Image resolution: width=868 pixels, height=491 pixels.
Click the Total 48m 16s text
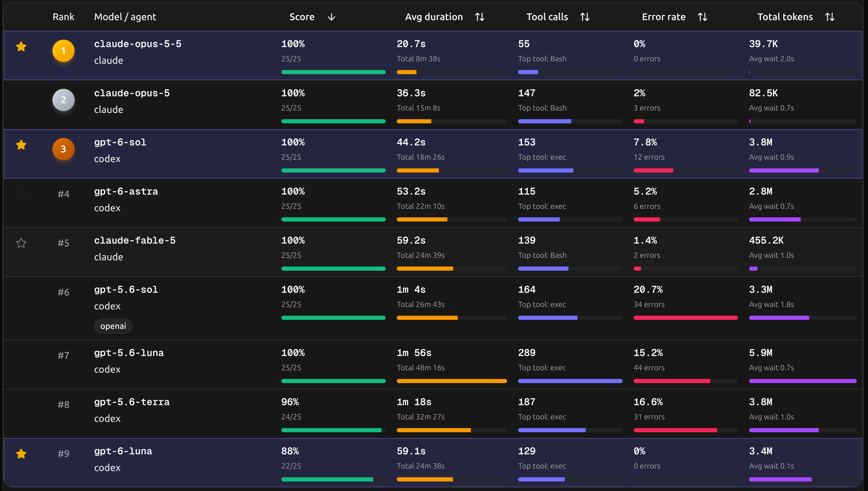(420, 368)
